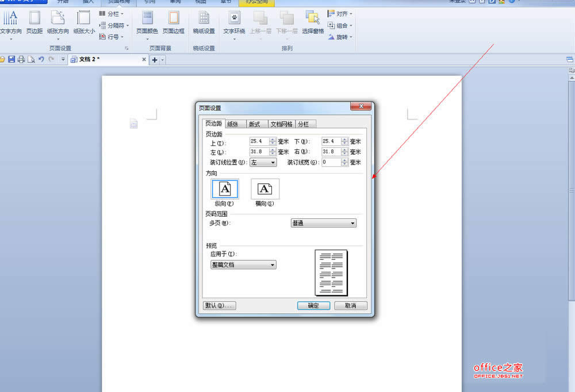
Task: Switch to the 纸张 dialog tab
Action: coord(235,124)
